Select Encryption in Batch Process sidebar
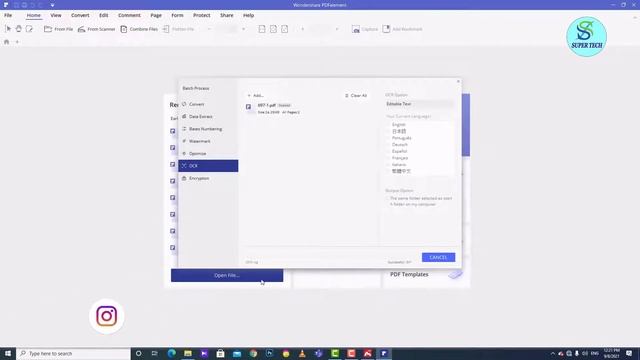The image size is (640, 360). (x=208, y=178)
